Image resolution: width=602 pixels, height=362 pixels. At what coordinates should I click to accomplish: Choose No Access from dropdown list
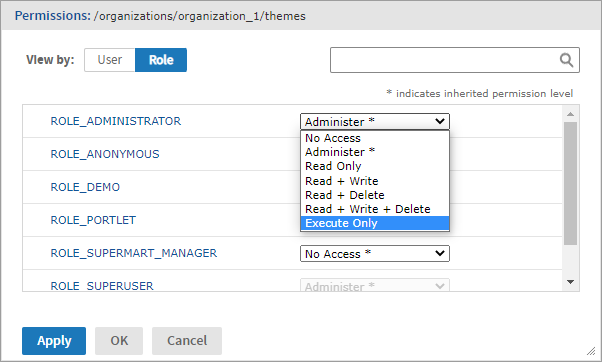375,138
